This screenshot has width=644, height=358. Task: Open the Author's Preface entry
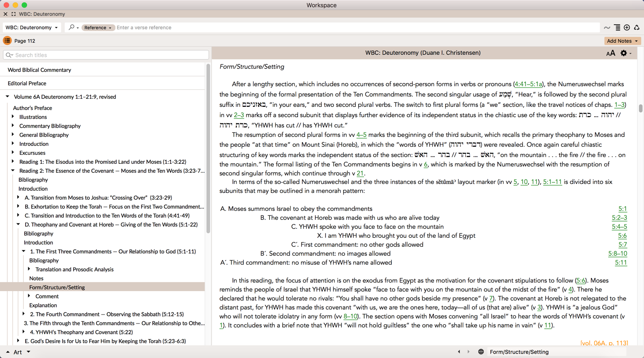tap(32, 108)
